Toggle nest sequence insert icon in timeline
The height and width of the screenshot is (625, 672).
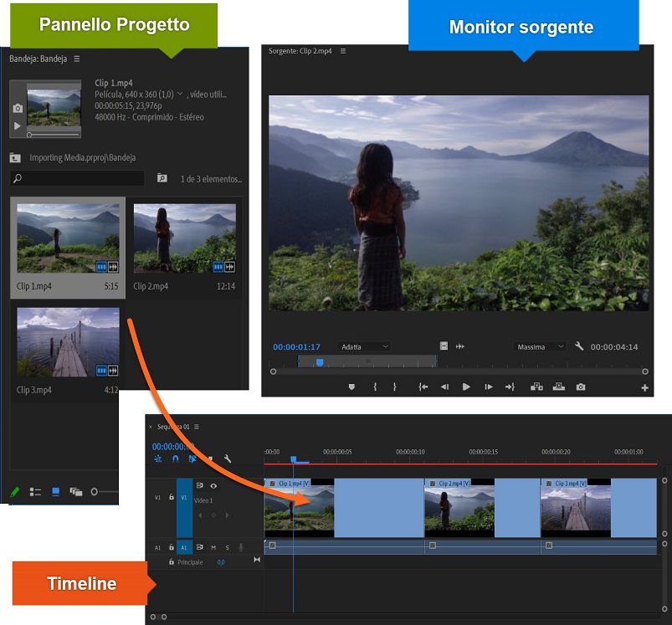coord(158,459)
